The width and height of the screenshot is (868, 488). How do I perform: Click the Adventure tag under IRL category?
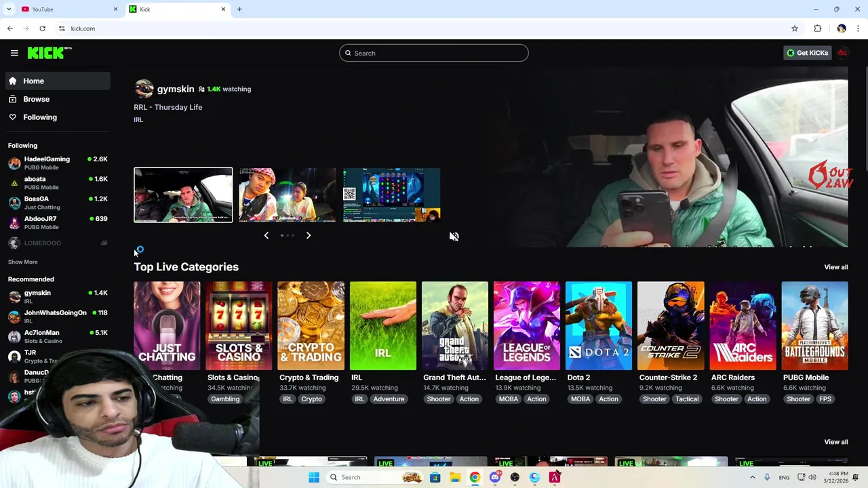[389, 399]
